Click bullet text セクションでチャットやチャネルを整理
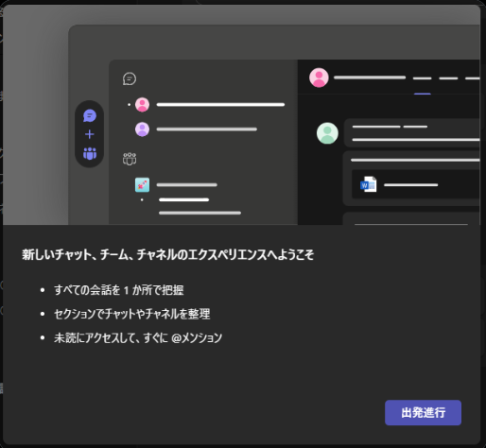The height and width of the screenshot is (448, 486). [x=132, y=314]
